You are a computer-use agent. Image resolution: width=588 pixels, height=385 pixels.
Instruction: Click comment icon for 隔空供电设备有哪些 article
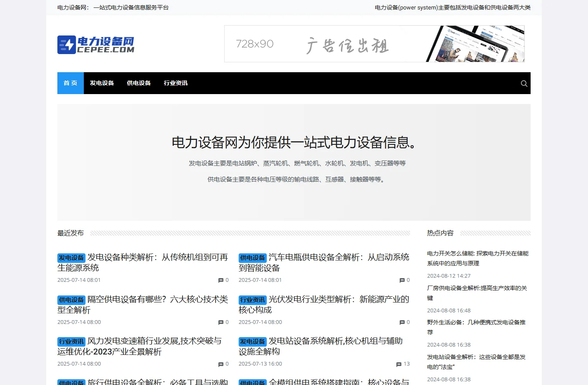[221, 322]
